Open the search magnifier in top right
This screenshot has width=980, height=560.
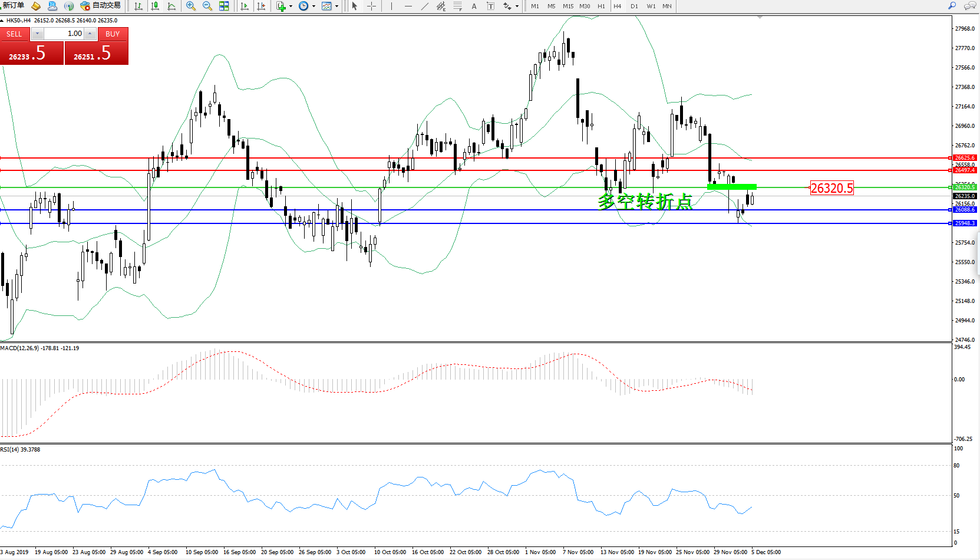(x=952, y=6)
